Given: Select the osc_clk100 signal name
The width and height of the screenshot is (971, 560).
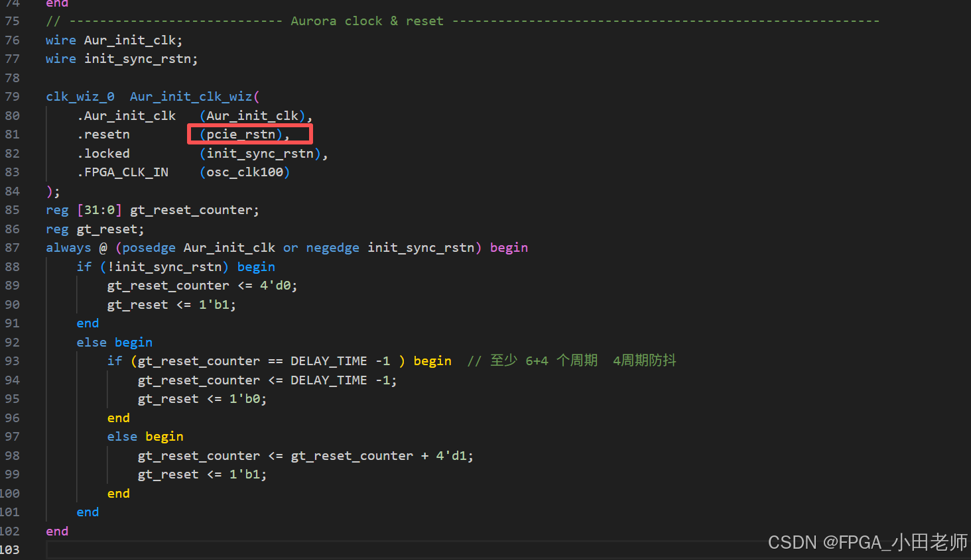Looking at the screenshot, I should (x=244, y=172).
